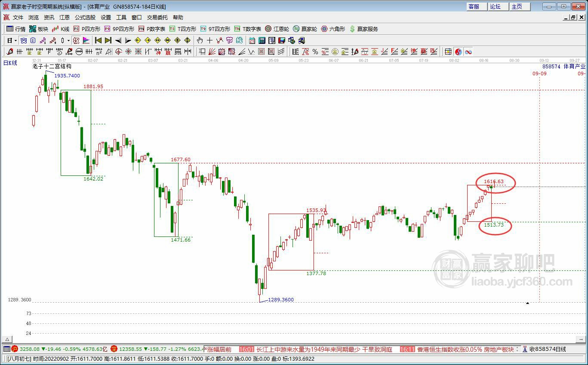
Task: Open the 日 period dropdown
Action: pos(12,40)
